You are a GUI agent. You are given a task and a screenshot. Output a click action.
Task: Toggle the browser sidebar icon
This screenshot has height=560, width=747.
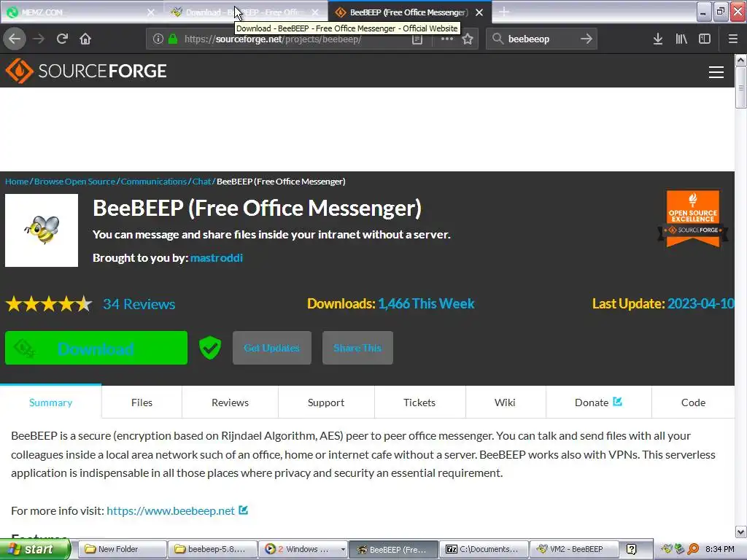tap(705, 39)
